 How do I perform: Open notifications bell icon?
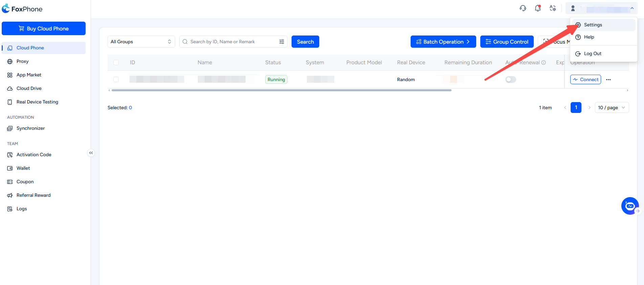tap(538, 8)
